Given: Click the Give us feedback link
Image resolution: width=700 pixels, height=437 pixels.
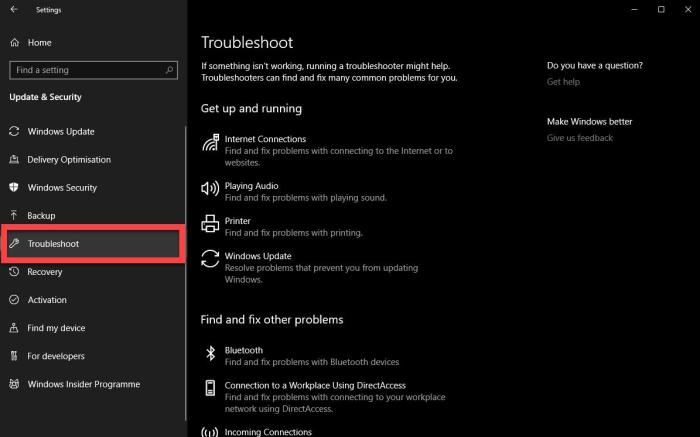Looking at the screenshot, I should (580, 138).
